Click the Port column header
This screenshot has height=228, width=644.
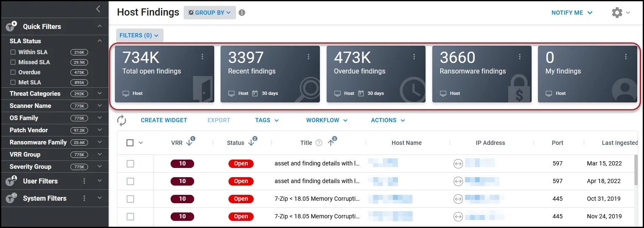558,143
